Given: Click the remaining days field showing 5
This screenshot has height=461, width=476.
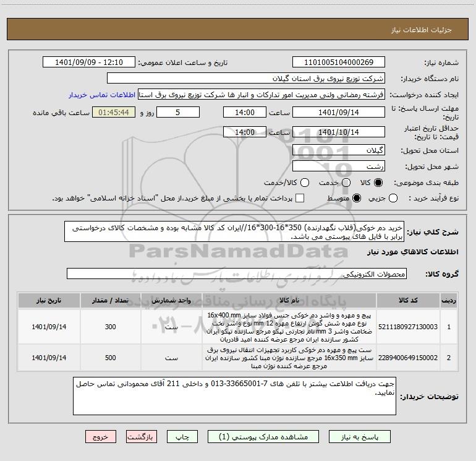Looking at the screenshot, I should 178,112.
